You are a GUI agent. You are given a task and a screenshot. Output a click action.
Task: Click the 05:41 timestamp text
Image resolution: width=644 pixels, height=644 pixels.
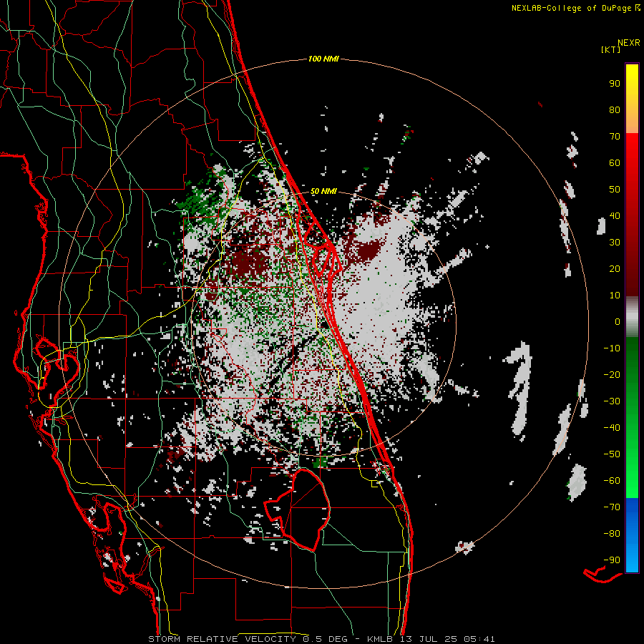click(x=479, y=639)
